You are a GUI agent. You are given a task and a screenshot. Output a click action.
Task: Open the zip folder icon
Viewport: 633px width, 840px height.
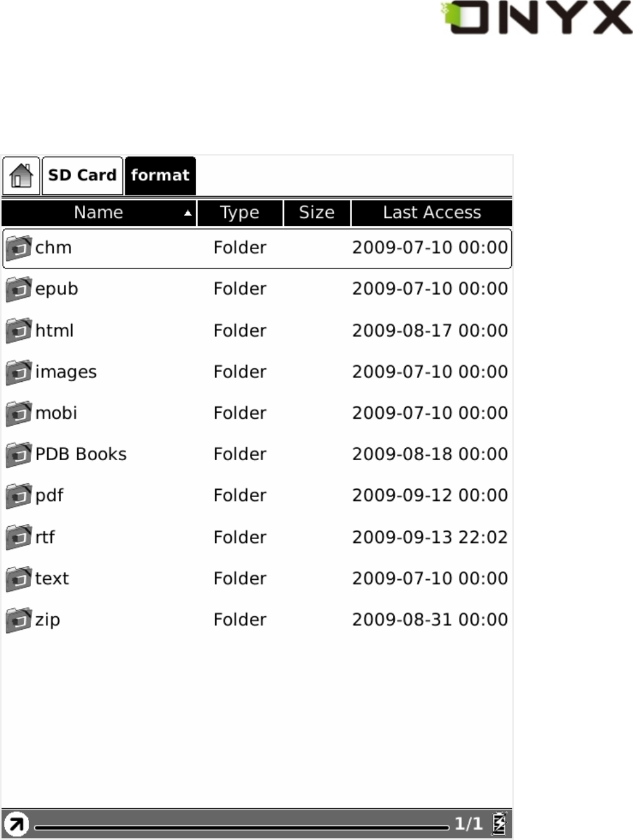tap(19, 620)
